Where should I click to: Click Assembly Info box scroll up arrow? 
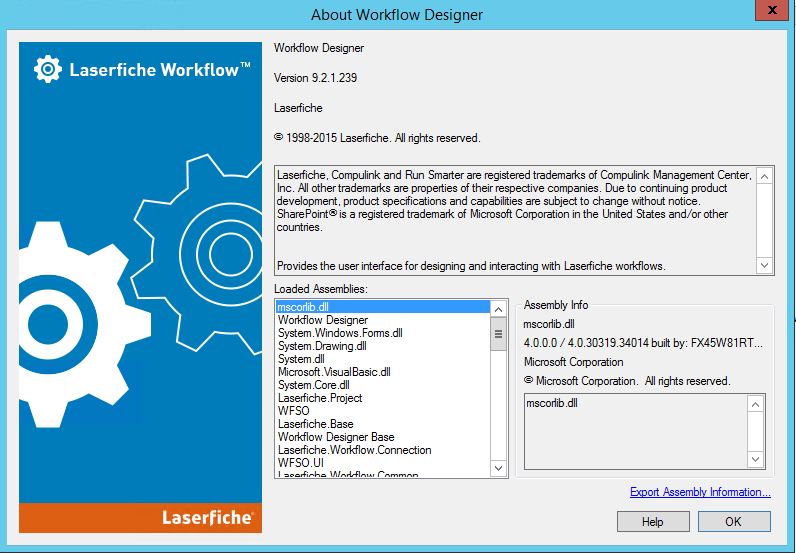(x=755, y=404)
